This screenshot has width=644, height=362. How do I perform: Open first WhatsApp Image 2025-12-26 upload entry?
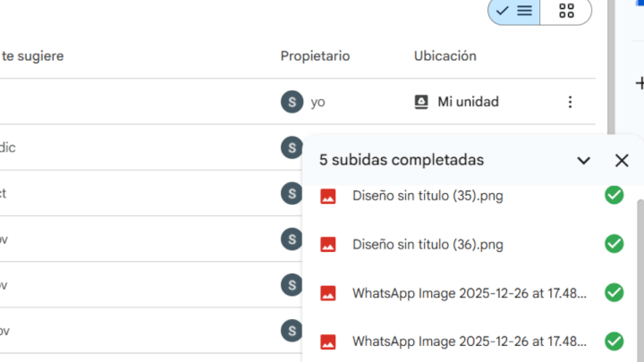470,293
